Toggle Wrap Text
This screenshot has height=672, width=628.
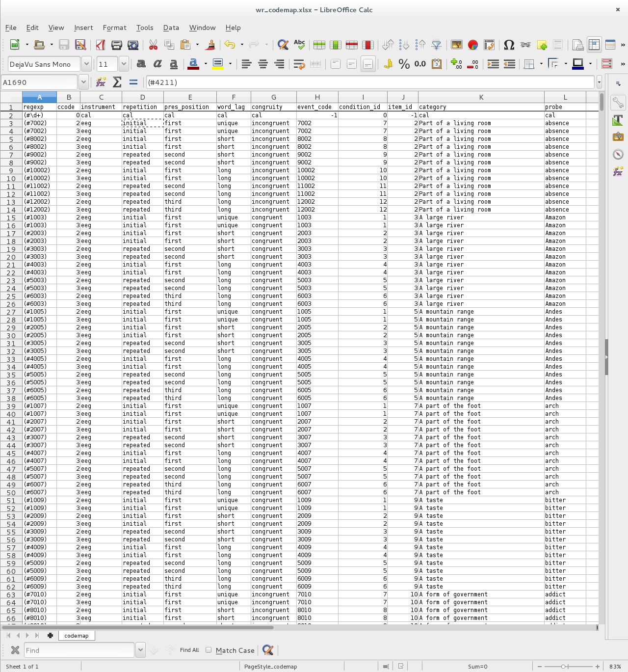pos(299,64)
